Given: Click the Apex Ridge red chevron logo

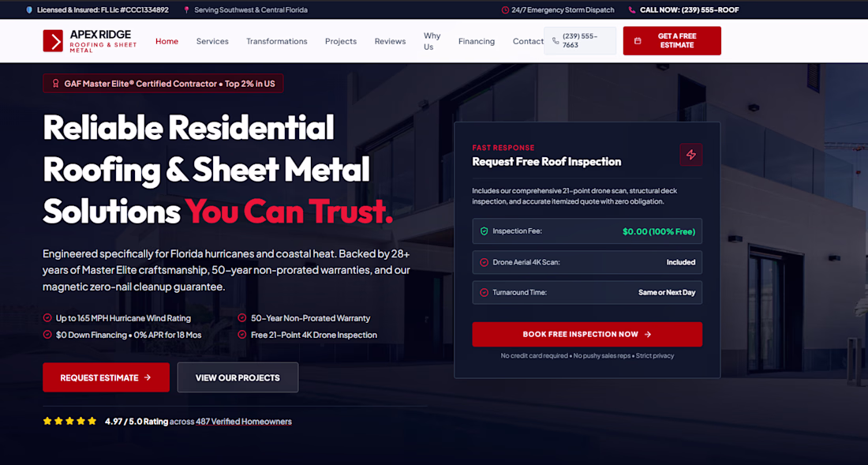Looking at the screenshot, I should point(53,41).
